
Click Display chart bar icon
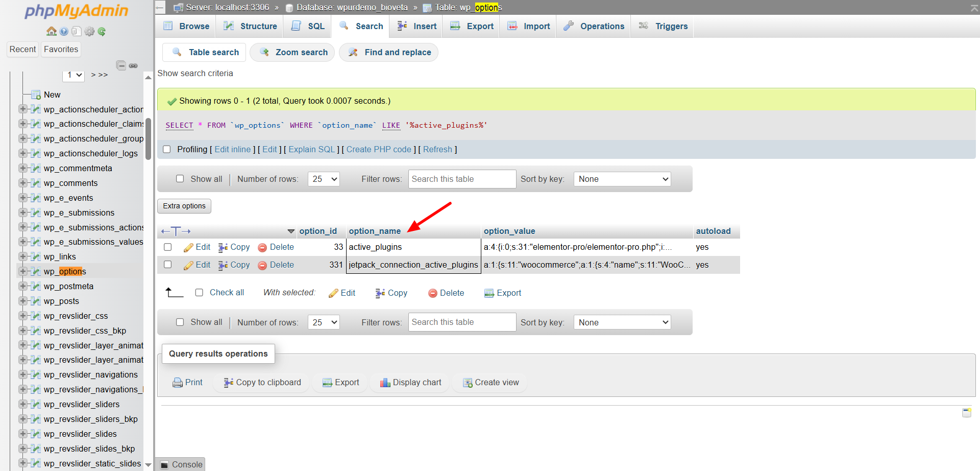[385, 383]
